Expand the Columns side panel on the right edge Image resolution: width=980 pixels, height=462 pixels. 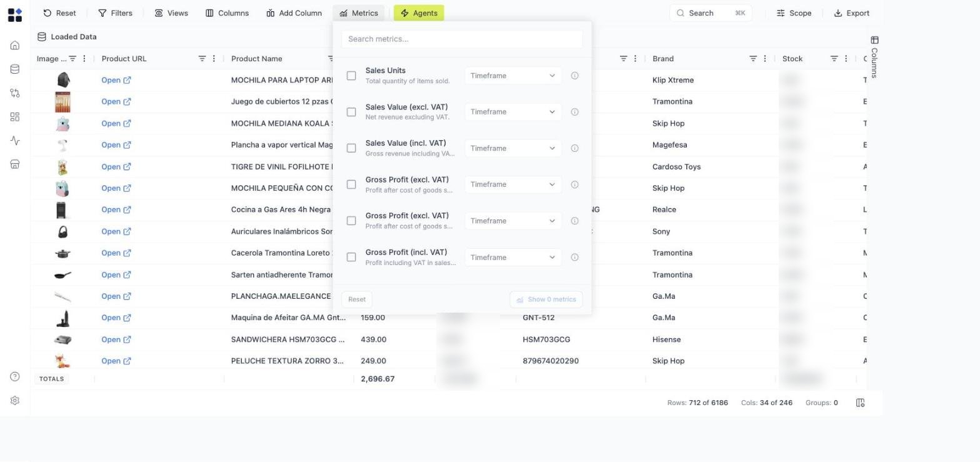click(874, 57)
